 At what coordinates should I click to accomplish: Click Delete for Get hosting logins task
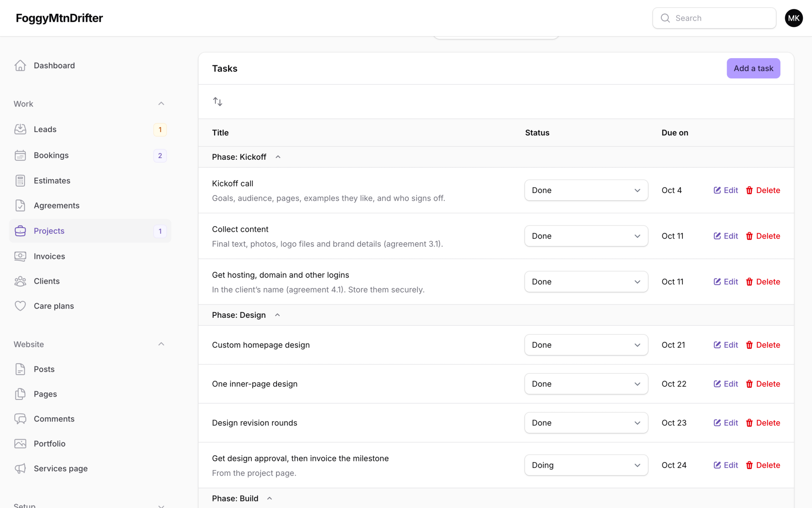click(763, 282)
